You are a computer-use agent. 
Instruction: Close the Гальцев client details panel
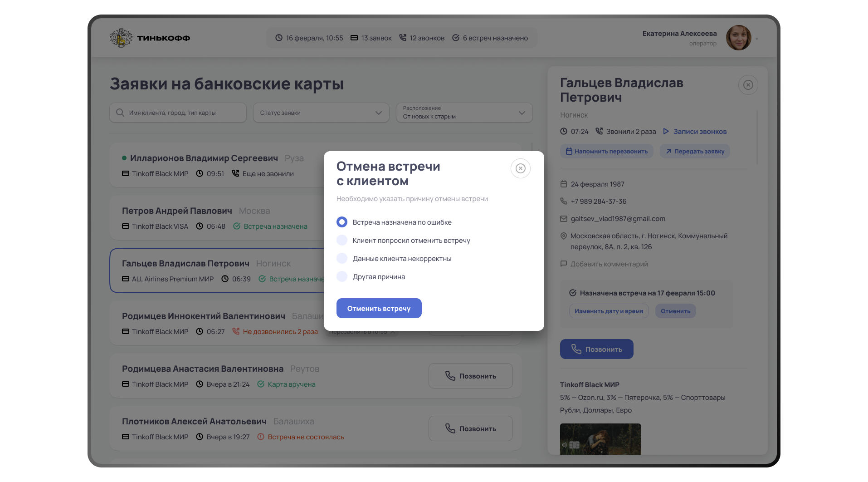coord(748,85)
